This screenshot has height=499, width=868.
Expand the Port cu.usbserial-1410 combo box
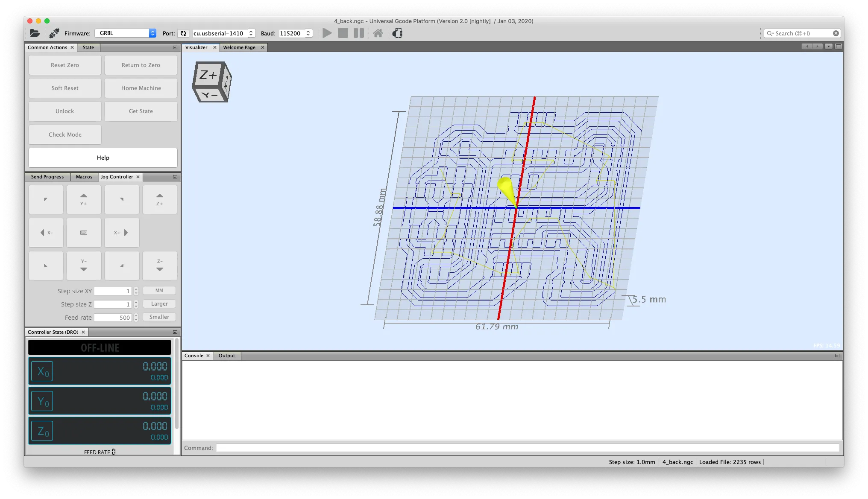pyautogui.click(x=251, y=33)
